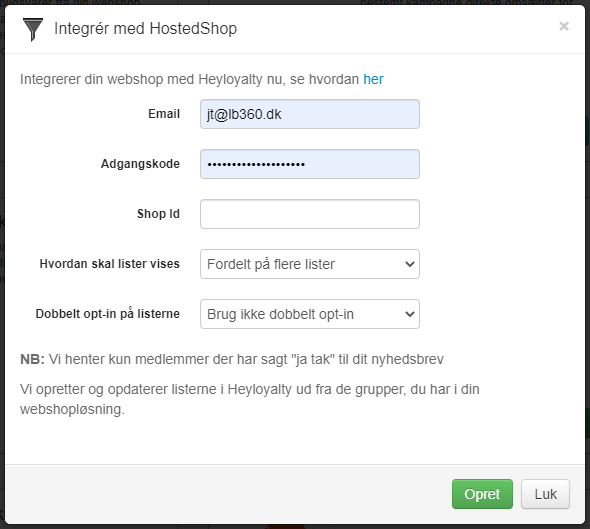Click the 'Vi opretter og opdaterer listerne' paragraph
Screen dimensions: 590x529
pos(249,399)
